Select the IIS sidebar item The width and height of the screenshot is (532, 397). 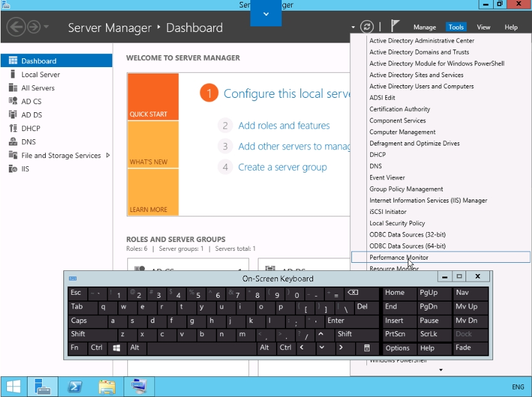(25, 169)
